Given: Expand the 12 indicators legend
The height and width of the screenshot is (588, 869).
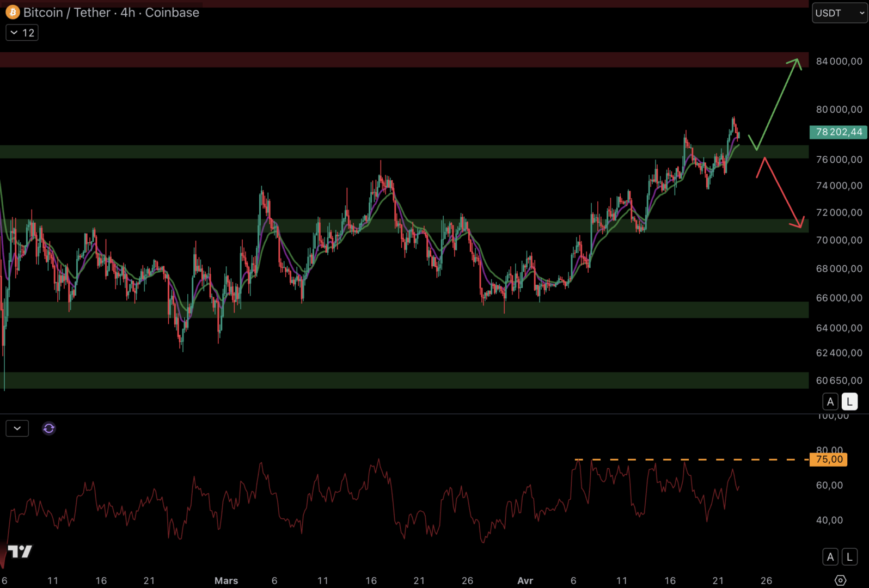Looking at the screenshot, I should 22,33.
